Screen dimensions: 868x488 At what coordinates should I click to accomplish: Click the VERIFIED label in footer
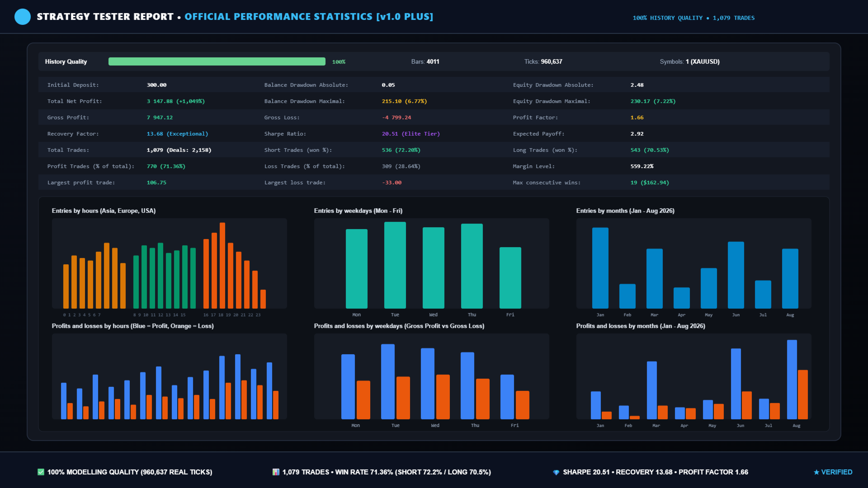(x=837, y=472)
